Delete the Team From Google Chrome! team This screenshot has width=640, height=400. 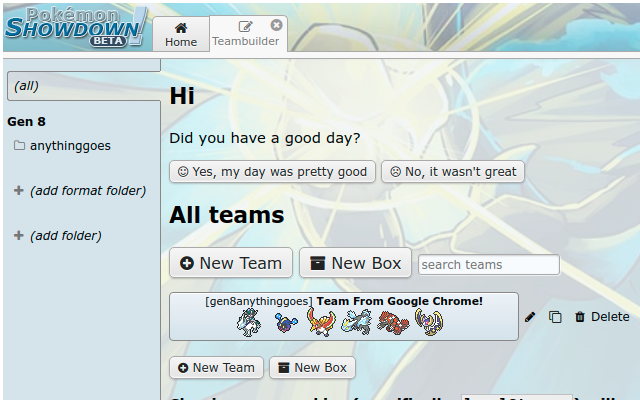pyautogui.click(x=602, y=317)
